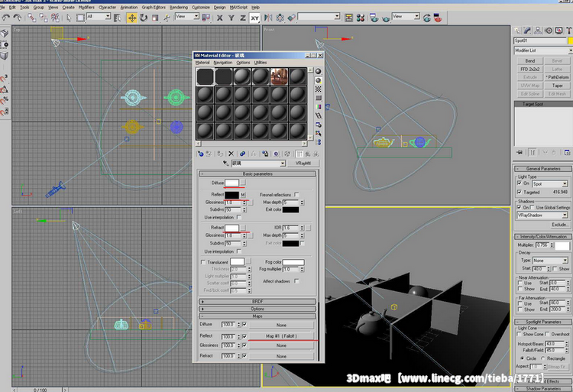
Task: Click the Taper modifier button
Action: click(557, 86)
